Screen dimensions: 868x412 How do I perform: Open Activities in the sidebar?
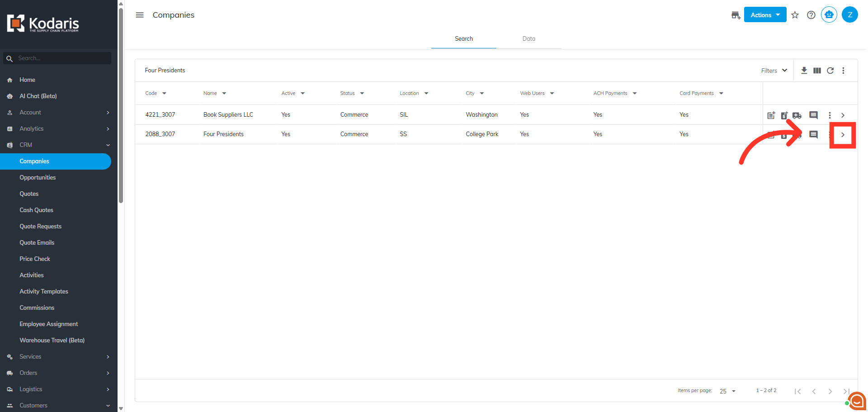click(x=32, y=275)
